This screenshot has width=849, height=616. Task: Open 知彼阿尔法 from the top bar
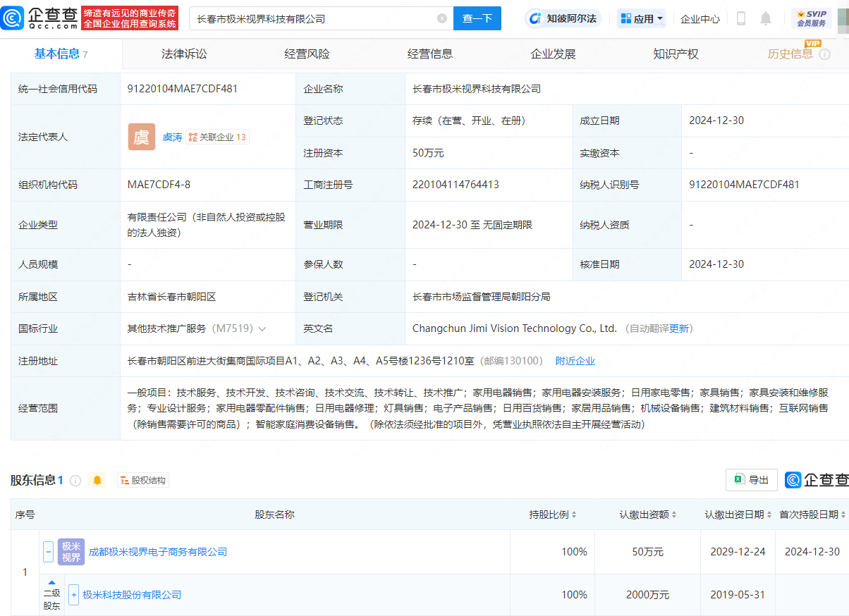coord(564,18)
